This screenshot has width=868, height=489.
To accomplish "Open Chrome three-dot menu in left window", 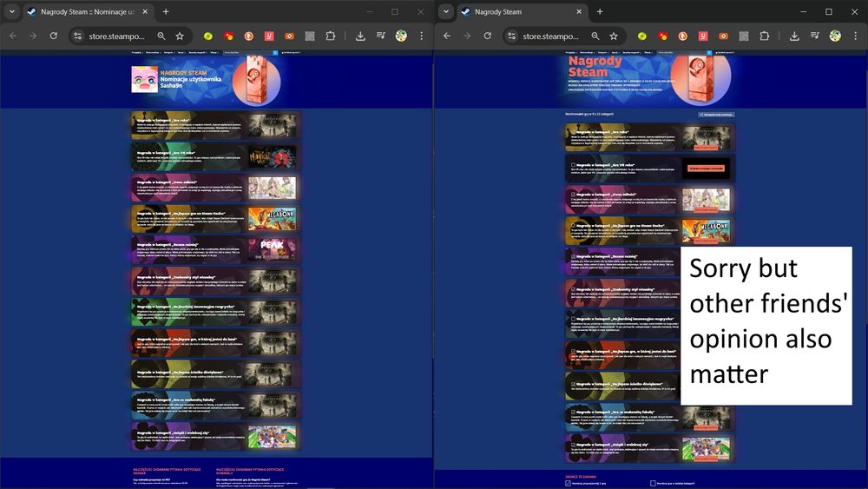I will [422, 36].
